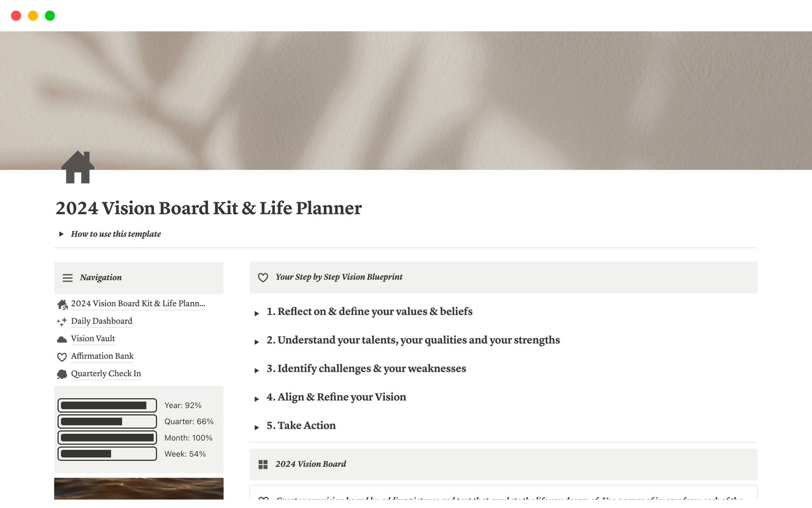Click the blob icon next to Quarterly Check In
Viewport: 812px width, 508px height.
coord(62,374)
